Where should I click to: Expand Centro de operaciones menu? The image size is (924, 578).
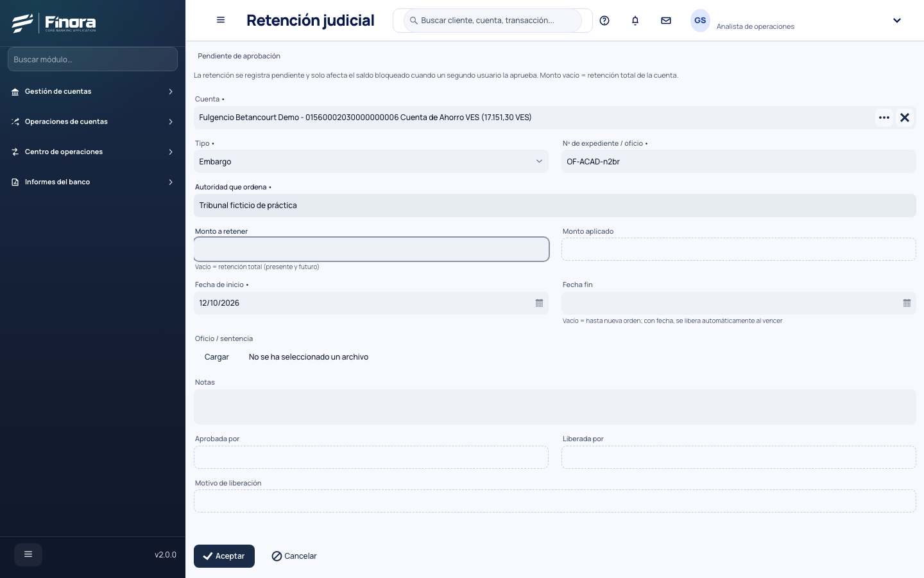pyautogui.click(x=92, y=152)
